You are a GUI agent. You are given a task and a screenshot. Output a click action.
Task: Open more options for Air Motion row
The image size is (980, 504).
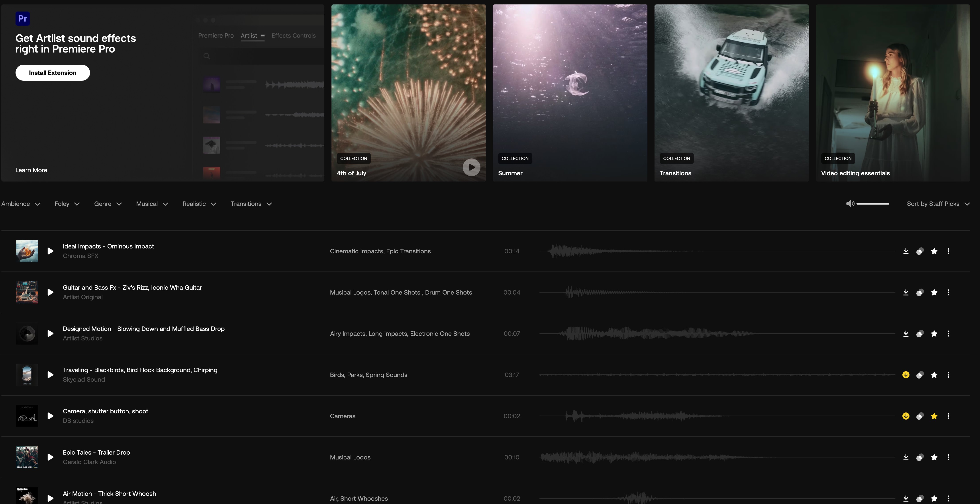949,498
